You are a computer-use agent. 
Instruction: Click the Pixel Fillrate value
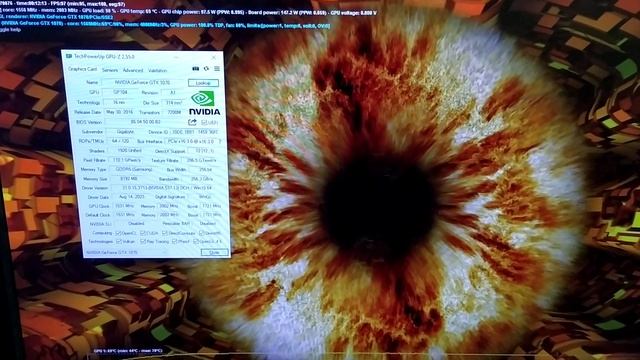coord(127,160)
